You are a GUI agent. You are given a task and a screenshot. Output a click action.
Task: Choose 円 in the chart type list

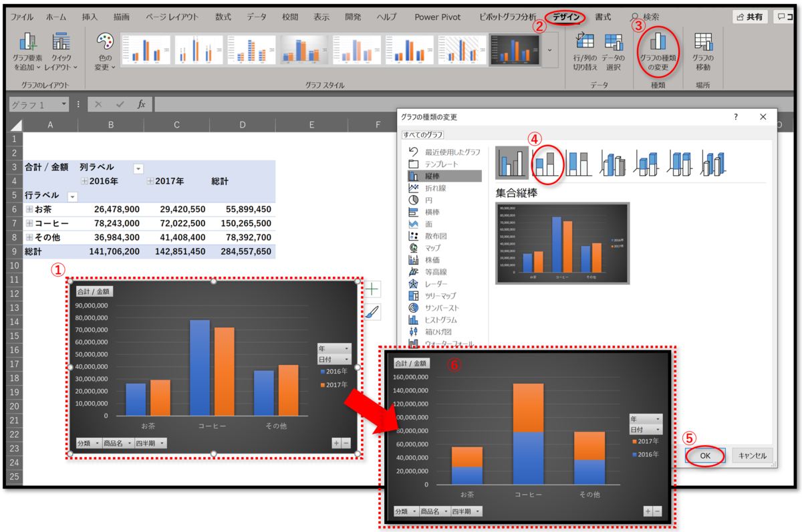444,200
